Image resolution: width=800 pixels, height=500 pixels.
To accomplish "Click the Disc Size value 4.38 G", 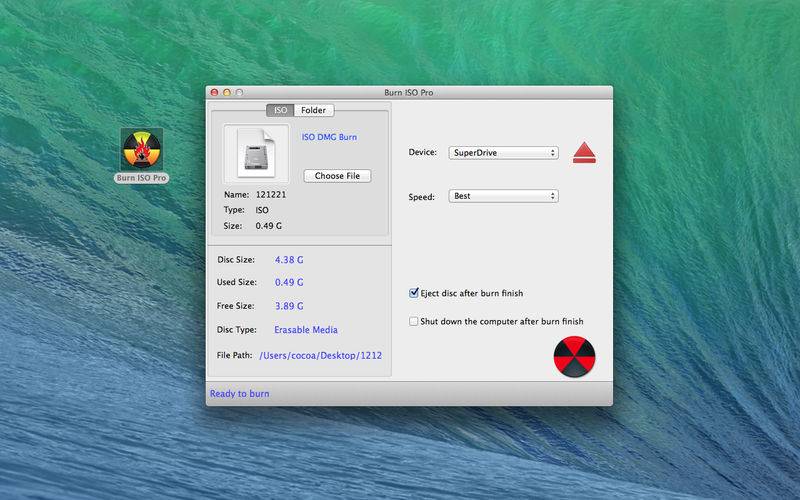I will [x=289, y=260].
